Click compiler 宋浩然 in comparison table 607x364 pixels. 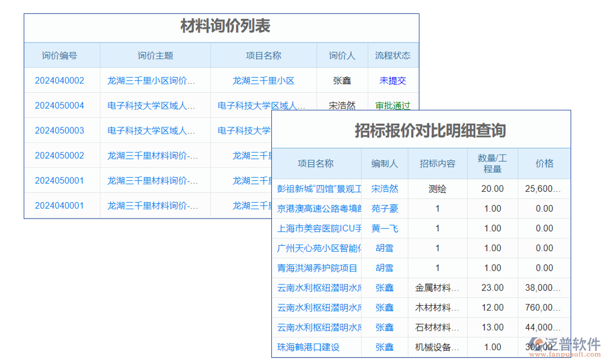click(x=385, y=189)
